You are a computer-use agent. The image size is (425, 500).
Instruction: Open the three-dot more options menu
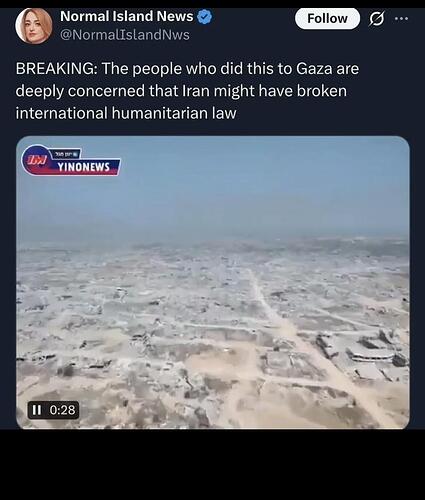pyautogui.click(x=401, y=19)
